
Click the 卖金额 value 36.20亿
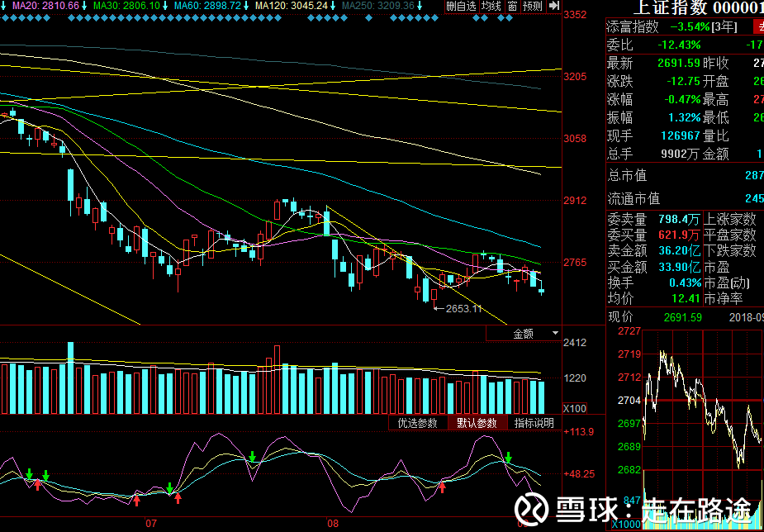(680, 251)
